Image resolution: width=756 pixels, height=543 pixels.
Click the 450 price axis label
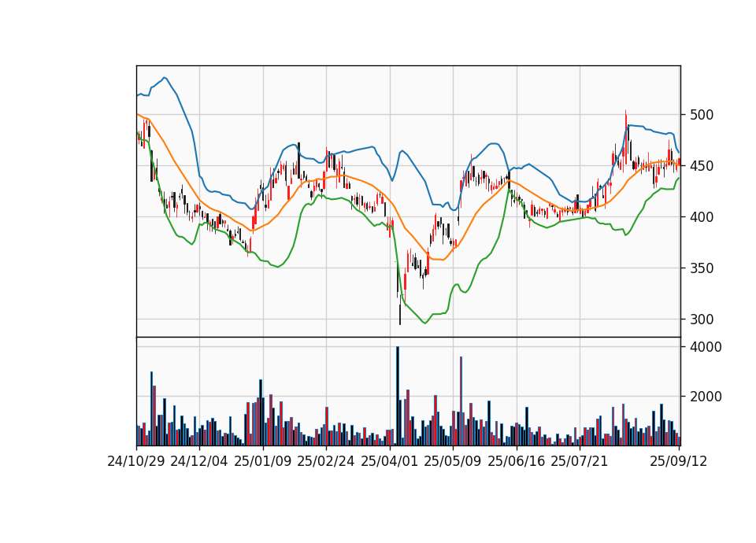coord(702,166)
